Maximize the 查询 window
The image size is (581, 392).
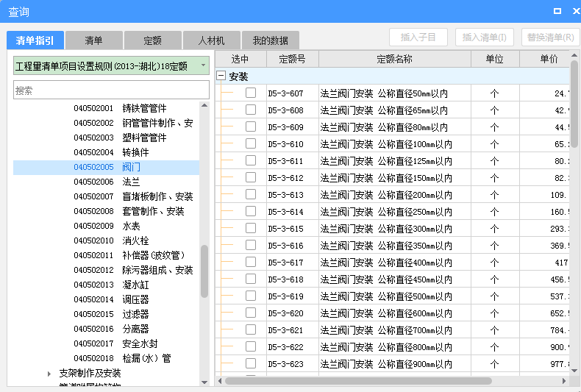[557, 11]
